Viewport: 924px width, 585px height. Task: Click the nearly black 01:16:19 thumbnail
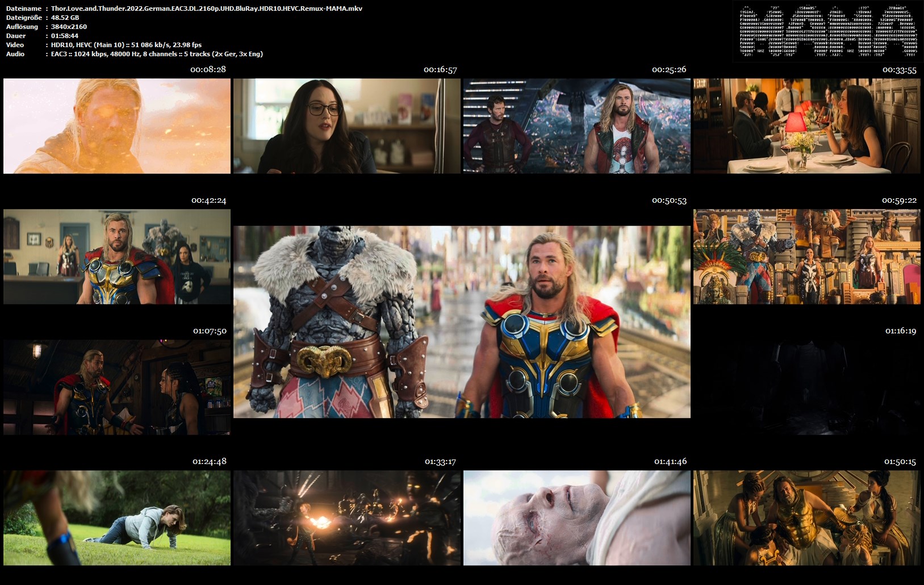click(x=806, y=387)
